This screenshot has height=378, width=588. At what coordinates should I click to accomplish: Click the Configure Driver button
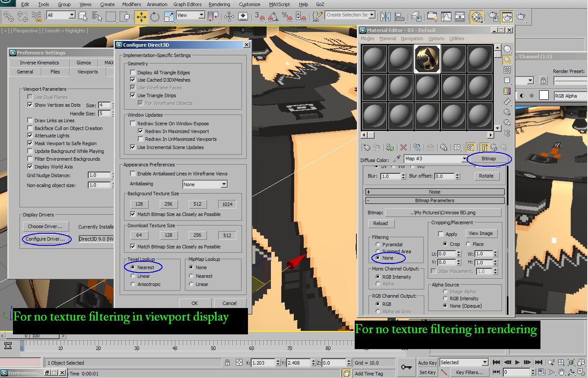pyautogui.click(x=45, y=239)
